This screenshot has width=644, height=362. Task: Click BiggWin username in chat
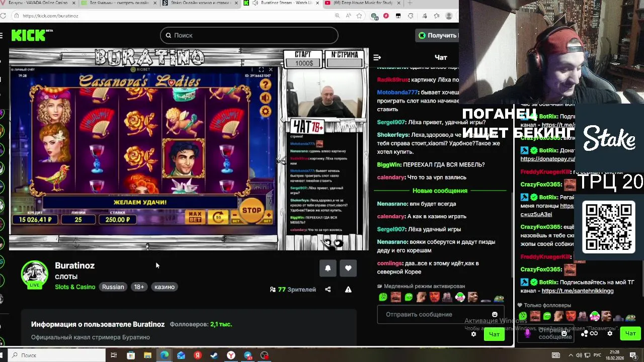coord(389,164)
